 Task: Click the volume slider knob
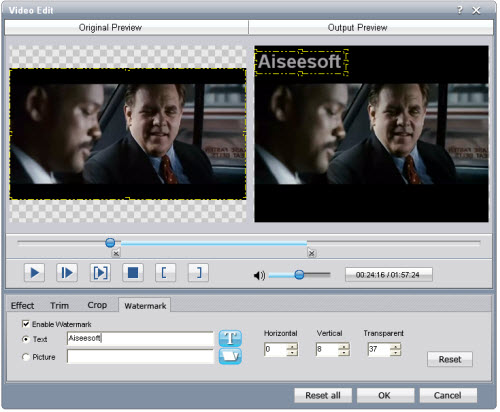299,275
